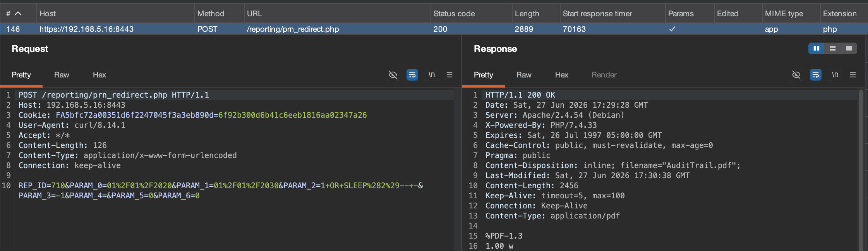Sort table by MIME type column

[x=791, y=14]
